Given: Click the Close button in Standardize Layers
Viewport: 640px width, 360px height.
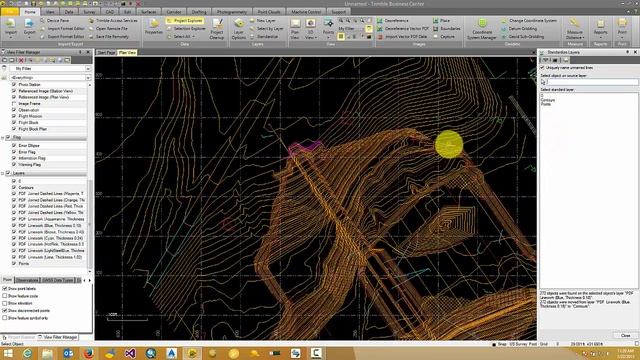Looking at the screenshot, I should [625, 336].
